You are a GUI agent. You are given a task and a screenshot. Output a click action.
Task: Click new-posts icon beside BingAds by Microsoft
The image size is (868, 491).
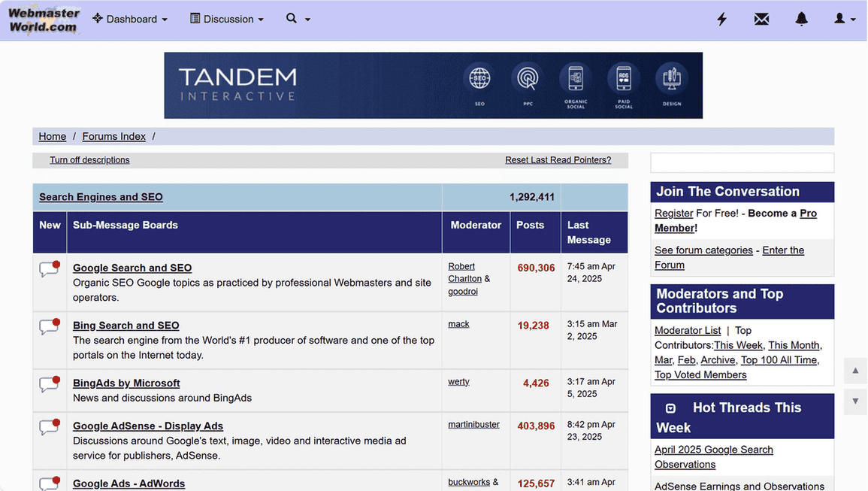[50, 384]
